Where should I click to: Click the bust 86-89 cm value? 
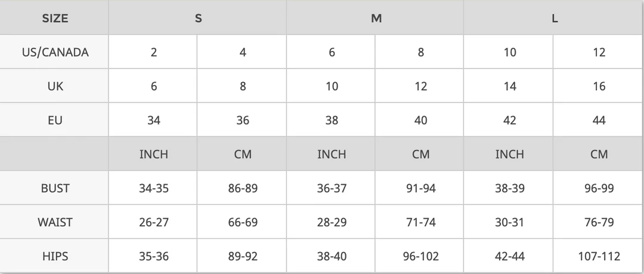[x=243, y=188]
